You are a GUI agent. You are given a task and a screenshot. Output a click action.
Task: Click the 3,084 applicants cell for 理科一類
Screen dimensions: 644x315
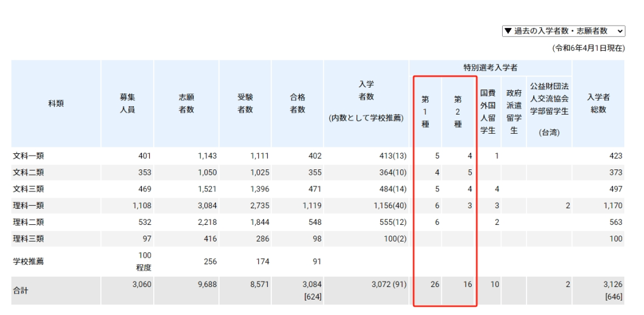(205, 206)
